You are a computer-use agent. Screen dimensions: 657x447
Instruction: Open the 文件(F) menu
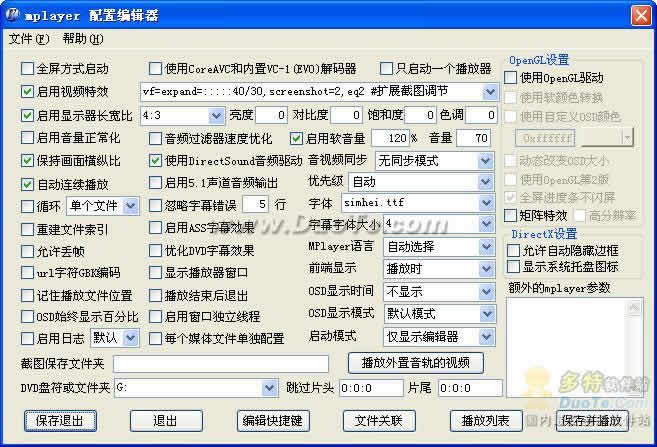[x=28, y=39]
